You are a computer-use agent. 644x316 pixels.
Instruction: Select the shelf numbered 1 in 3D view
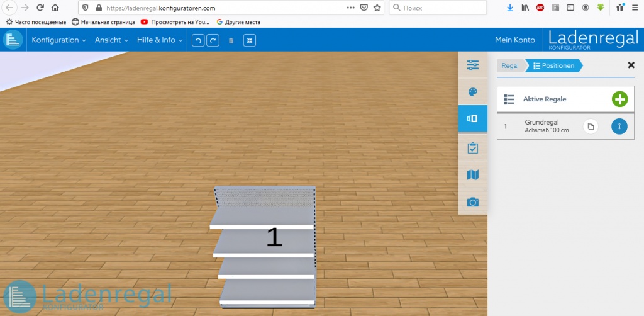click(264, 245)
